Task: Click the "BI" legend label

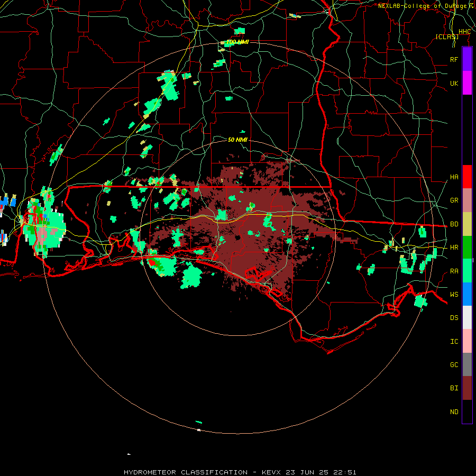Action: (454, 388)
